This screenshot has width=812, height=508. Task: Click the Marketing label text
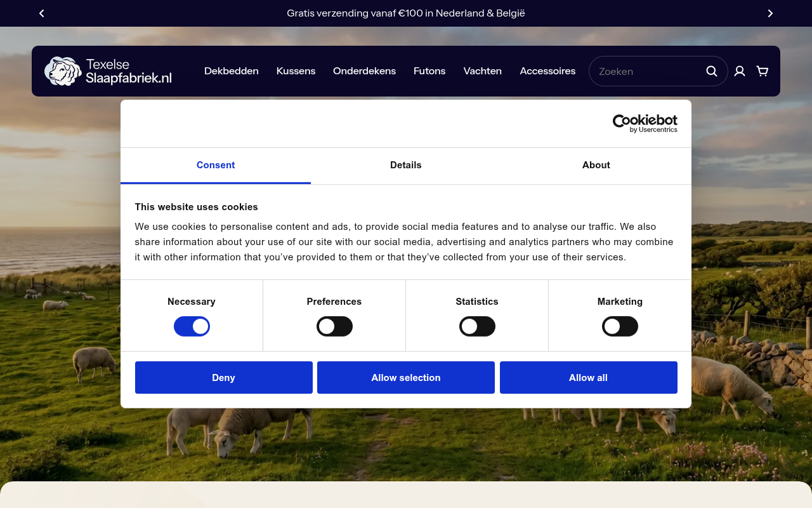pyautogui.click(x=620, y=302)
